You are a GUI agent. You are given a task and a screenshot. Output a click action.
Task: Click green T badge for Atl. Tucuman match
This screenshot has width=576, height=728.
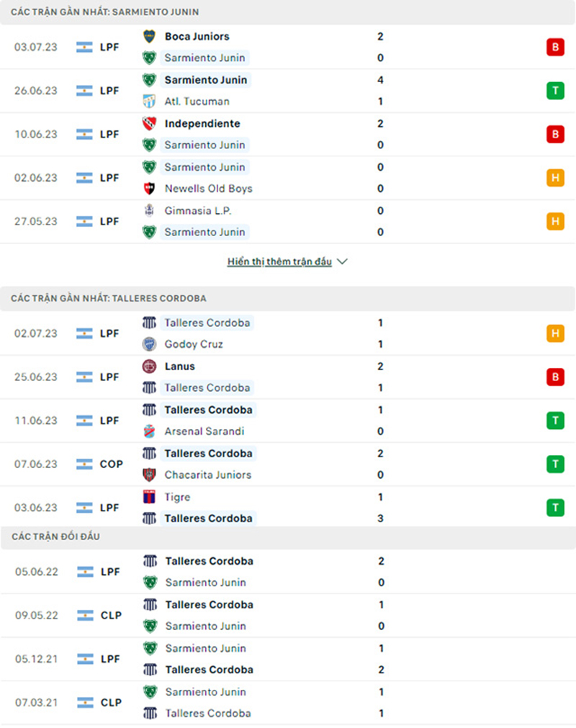[555, 91]
